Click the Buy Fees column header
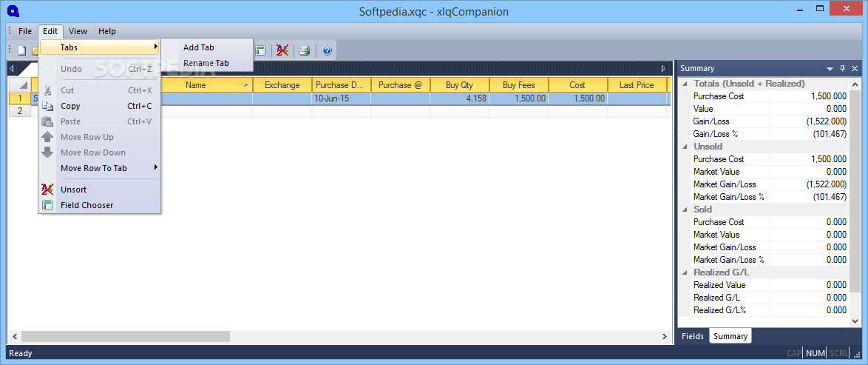 (519, 85)
